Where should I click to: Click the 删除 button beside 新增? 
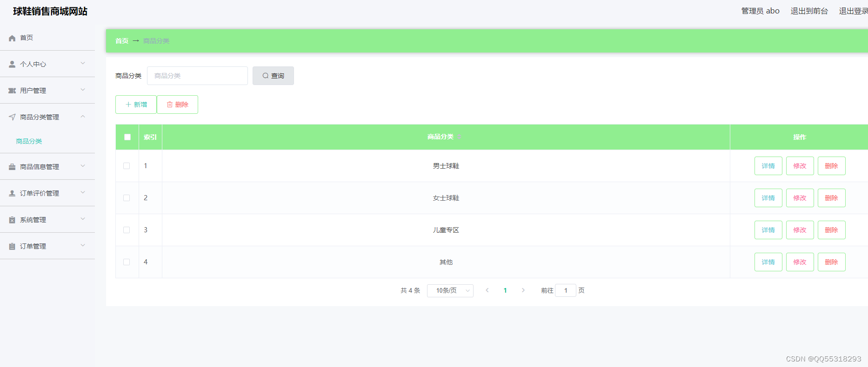tap(177, 105)
